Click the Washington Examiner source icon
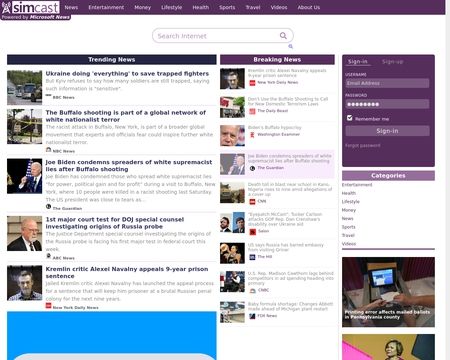The height and width of the screenshot is (360, 450). [252, 135]
